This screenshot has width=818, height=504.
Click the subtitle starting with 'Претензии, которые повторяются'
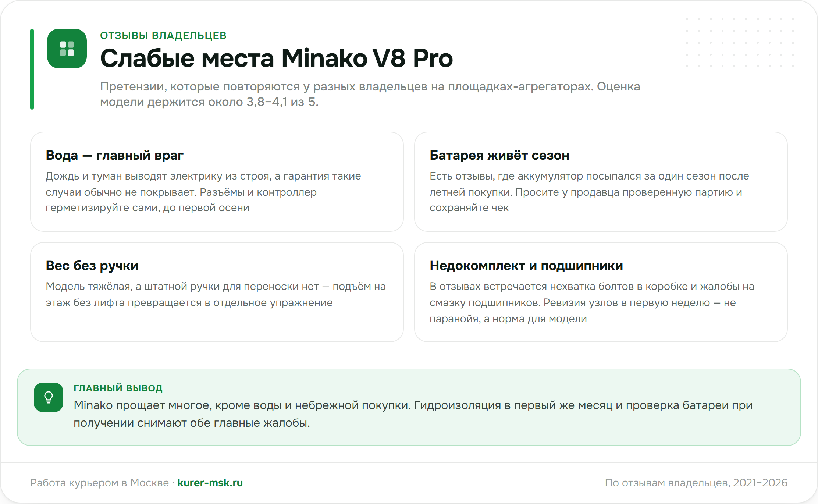[370, 94]
